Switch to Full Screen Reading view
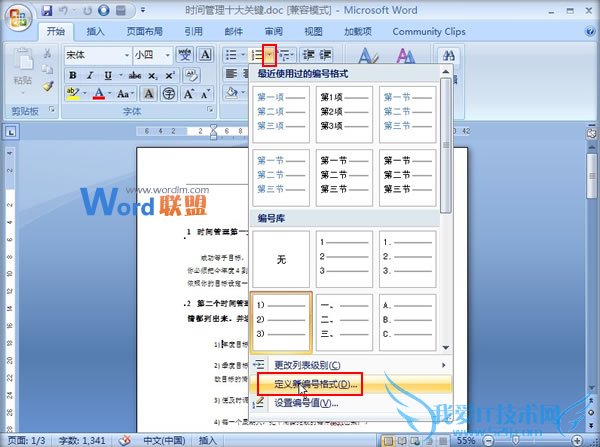Screen dimensions: 600x447 (x=401, y=441)
